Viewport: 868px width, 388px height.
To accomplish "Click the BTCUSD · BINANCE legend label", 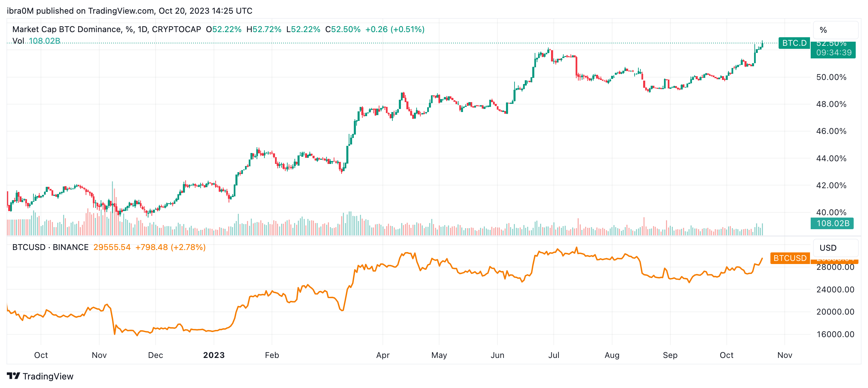I will [x=50, y=247].
